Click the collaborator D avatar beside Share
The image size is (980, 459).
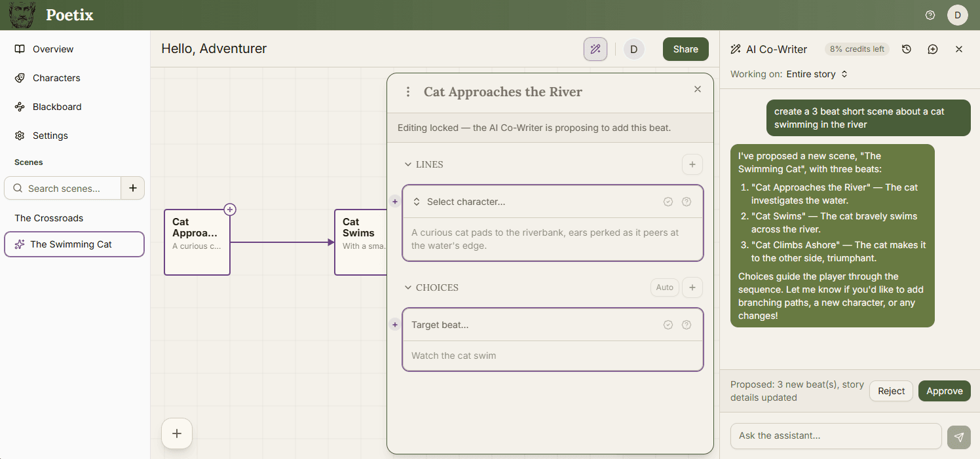(633, 49)
